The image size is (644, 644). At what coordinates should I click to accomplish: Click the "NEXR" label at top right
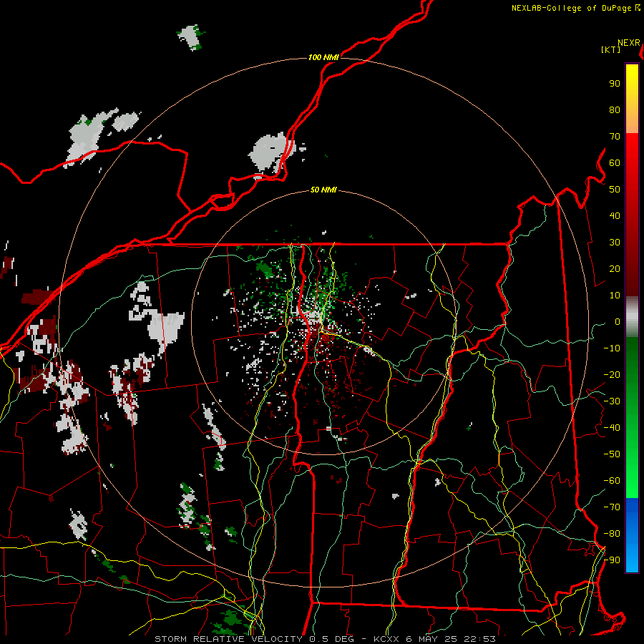click(629, 43)
